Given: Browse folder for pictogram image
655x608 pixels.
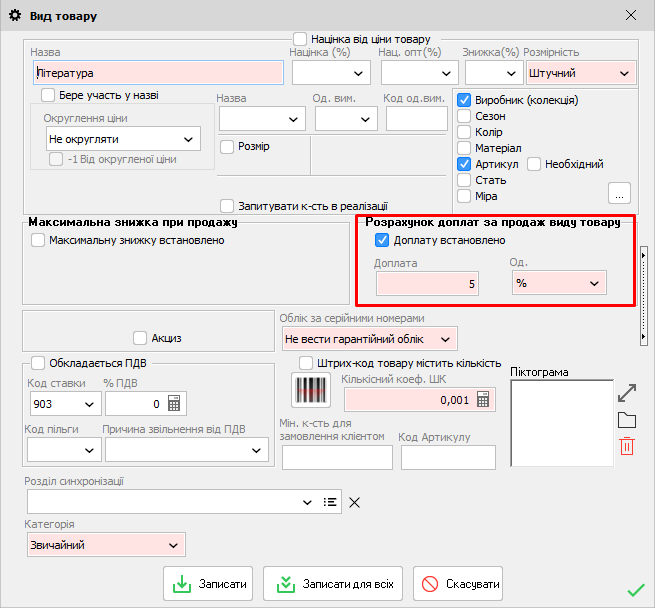Looking at the screenshot, I should tap(627, 420).
